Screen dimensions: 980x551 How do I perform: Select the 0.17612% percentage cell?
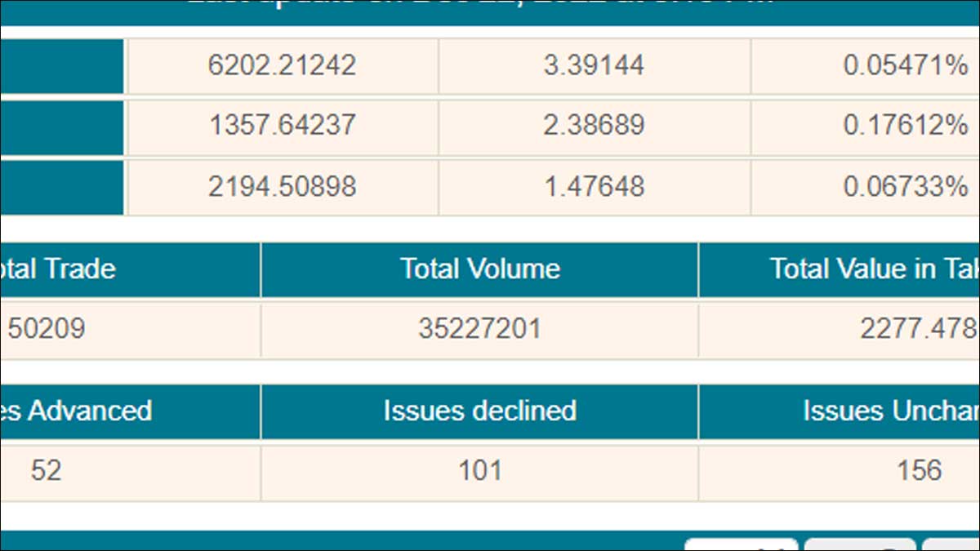pos(905,125)
